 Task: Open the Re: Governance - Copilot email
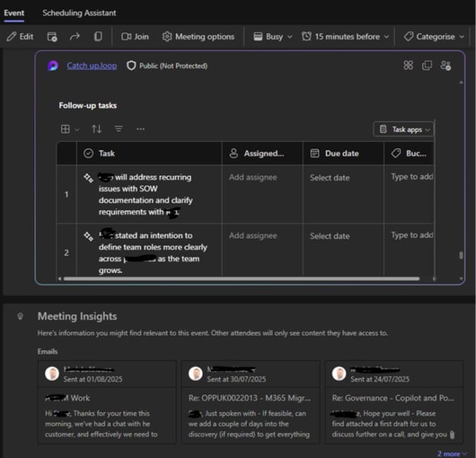[x=394, y=402]
